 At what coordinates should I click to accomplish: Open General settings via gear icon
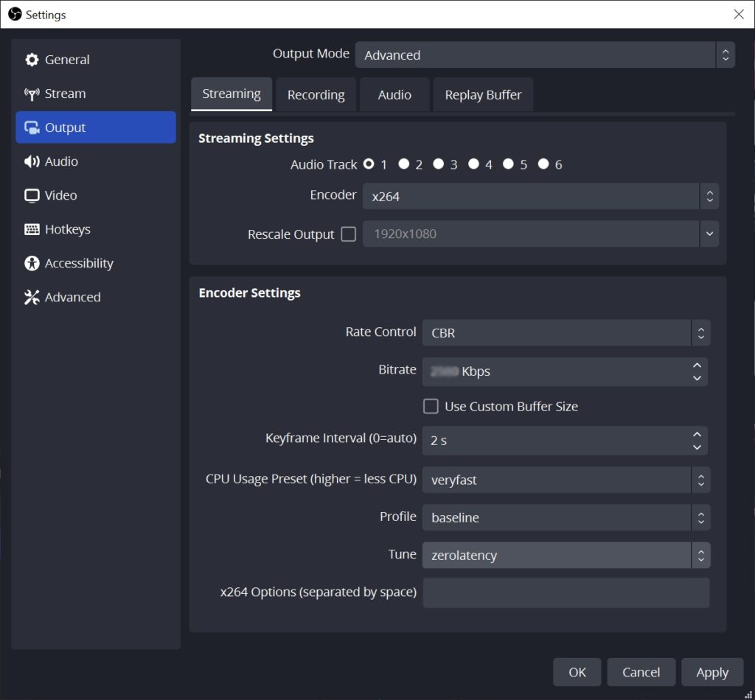[x=32, y=60]
